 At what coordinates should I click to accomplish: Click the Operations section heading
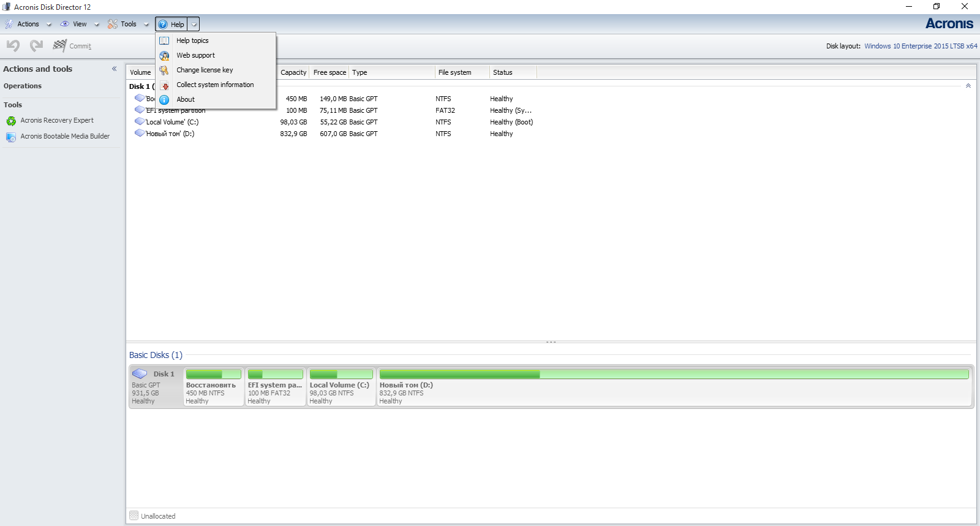(23, 86)
